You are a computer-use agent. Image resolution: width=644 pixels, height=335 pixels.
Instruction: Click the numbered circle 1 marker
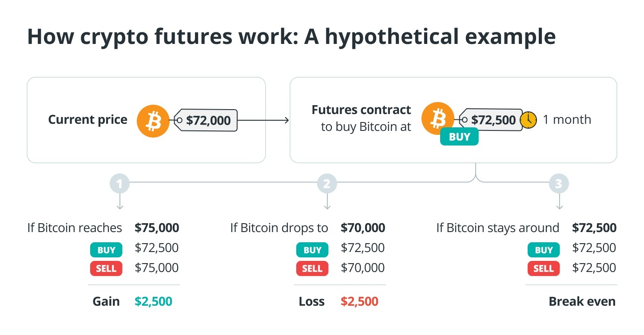pos(120,184)
